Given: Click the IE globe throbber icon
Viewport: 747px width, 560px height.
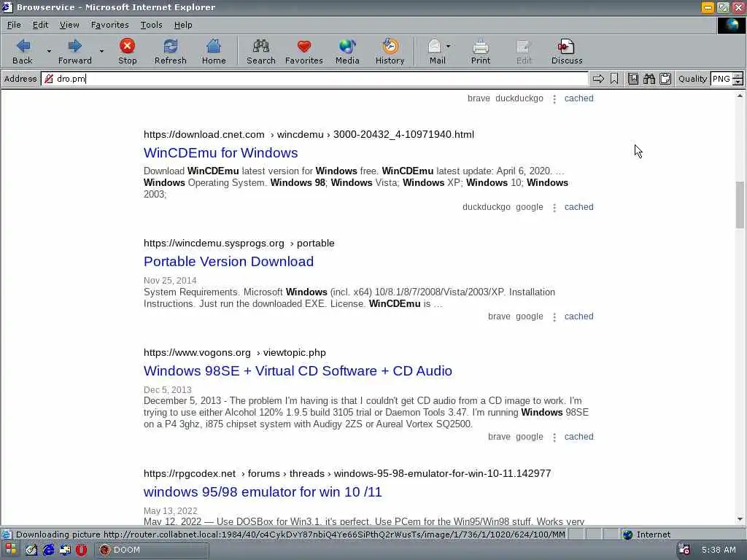Looking at the screenshot, I should 731,26.
